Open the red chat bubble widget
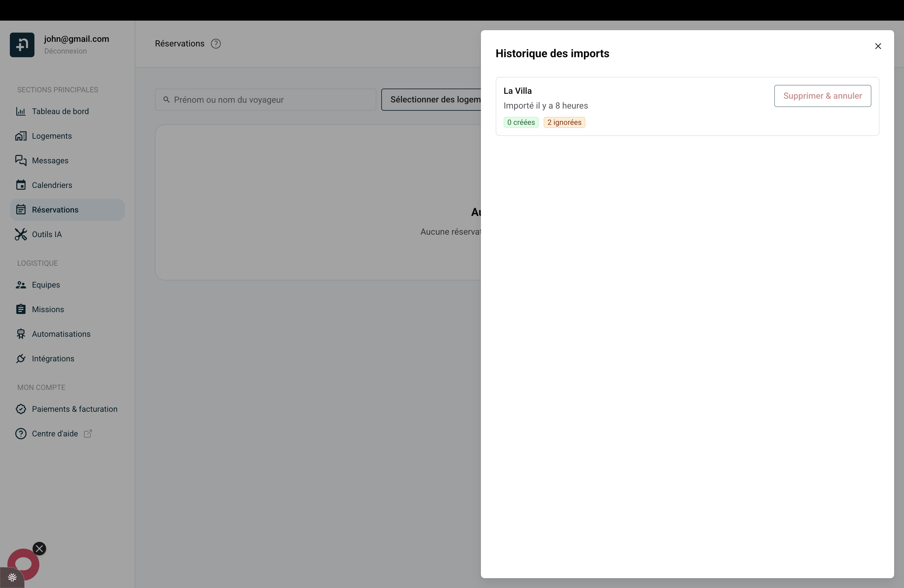 click(x=23, y=564)
